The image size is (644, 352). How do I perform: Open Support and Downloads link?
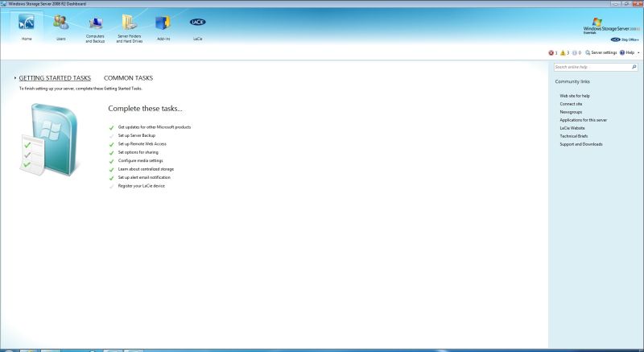point(581,144)
